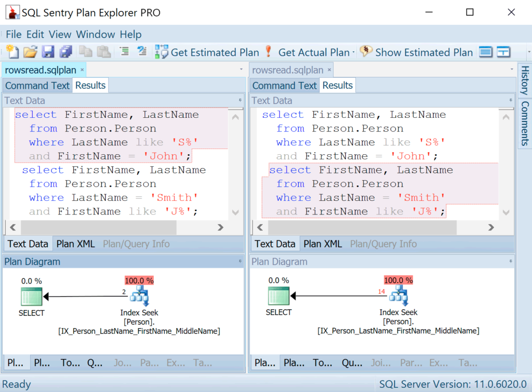Save the current plan

tap(47, 52)
